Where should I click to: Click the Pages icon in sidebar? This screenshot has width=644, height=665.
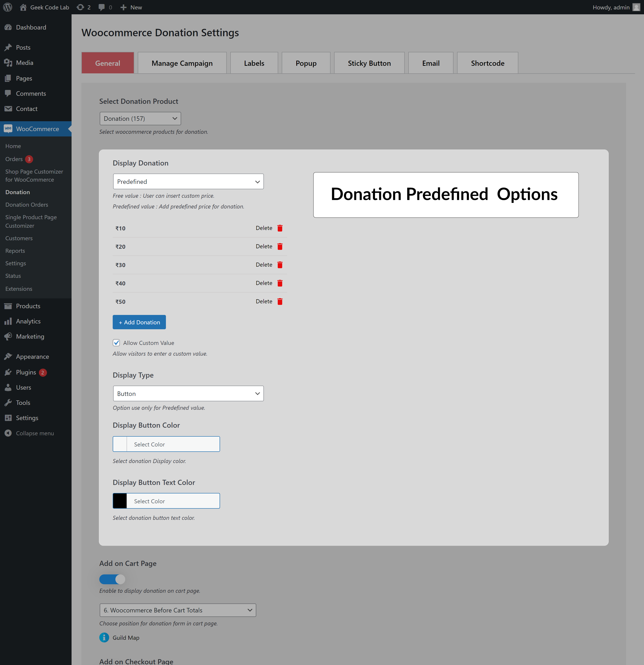8,78
